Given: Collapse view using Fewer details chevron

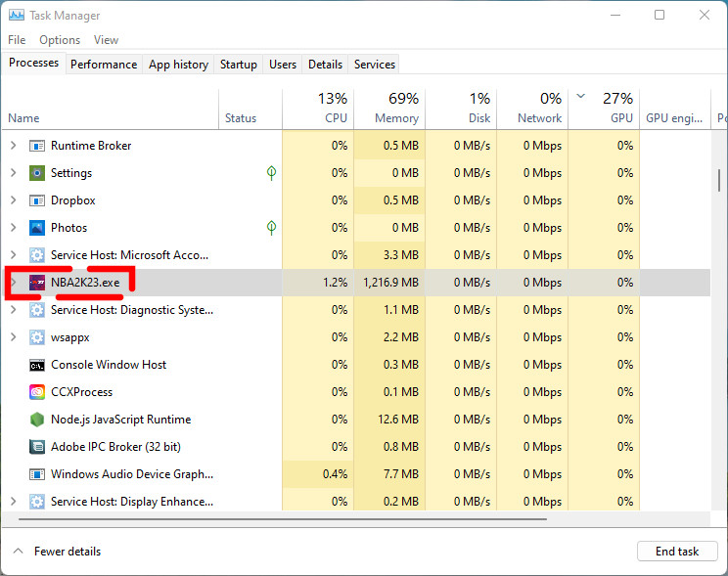Looking at the screenshot, I should pos(19,551).
